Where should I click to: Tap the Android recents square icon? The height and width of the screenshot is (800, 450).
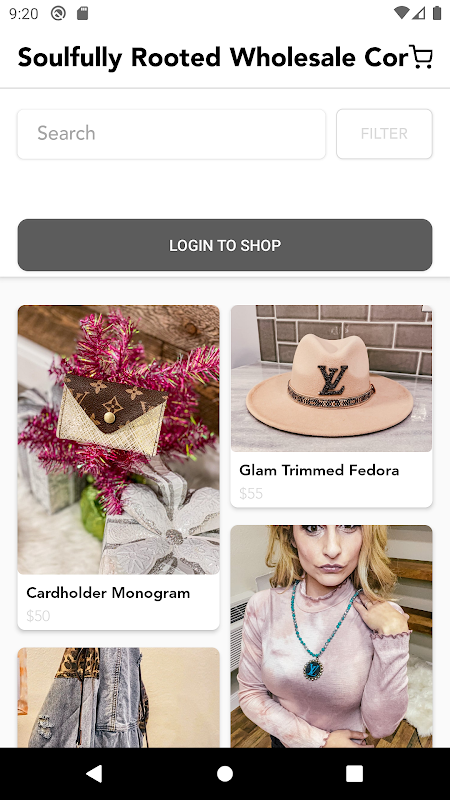click(x=355, y=773)
